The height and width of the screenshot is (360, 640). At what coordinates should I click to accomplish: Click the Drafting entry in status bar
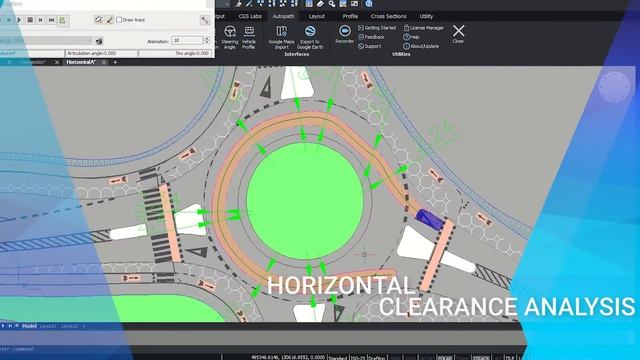(x=376, y=358)
